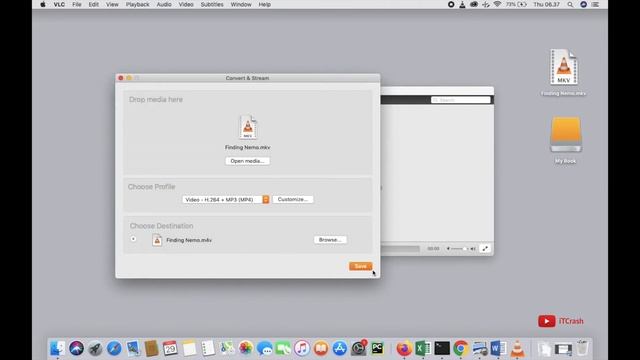Open Terminal from the Dock
Screen dimensions: 640x360
pos(442,348)
